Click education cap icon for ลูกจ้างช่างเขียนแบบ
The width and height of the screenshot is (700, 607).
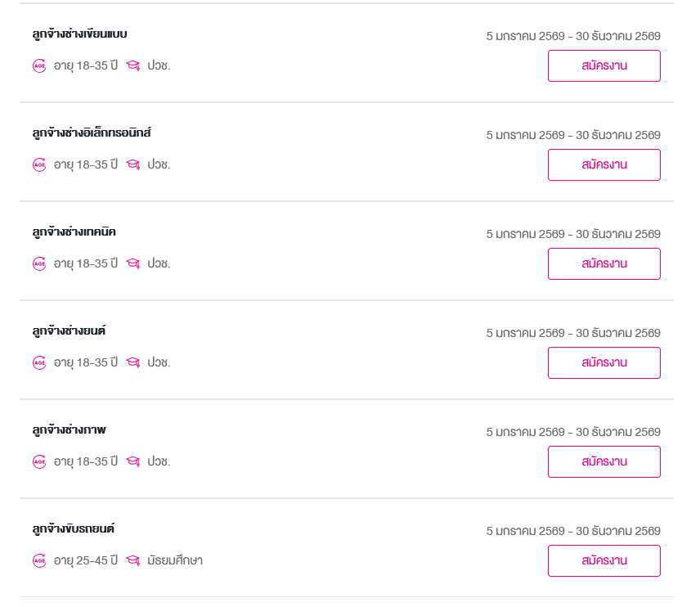click(133, 65)
